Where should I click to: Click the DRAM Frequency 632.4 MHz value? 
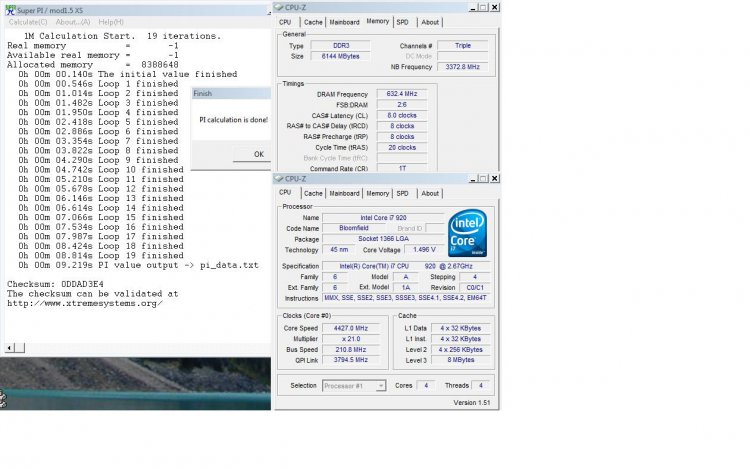click(x=402, y=94)
